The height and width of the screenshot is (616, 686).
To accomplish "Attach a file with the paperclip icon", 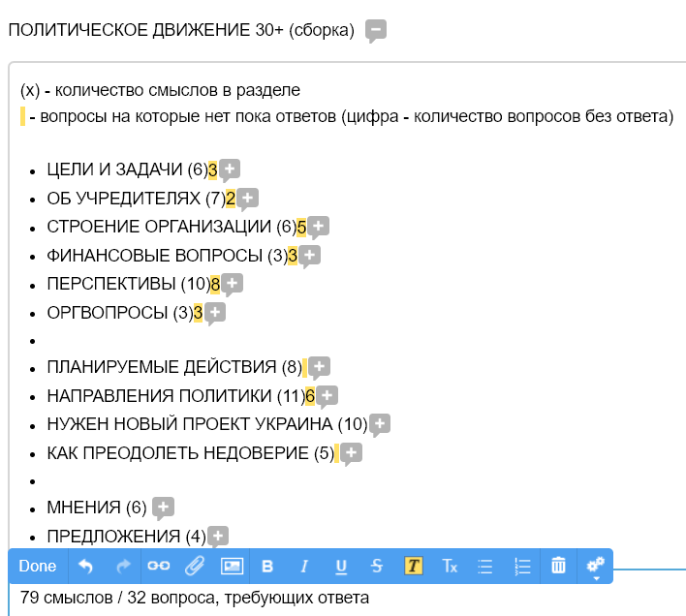I will point(195,567).
